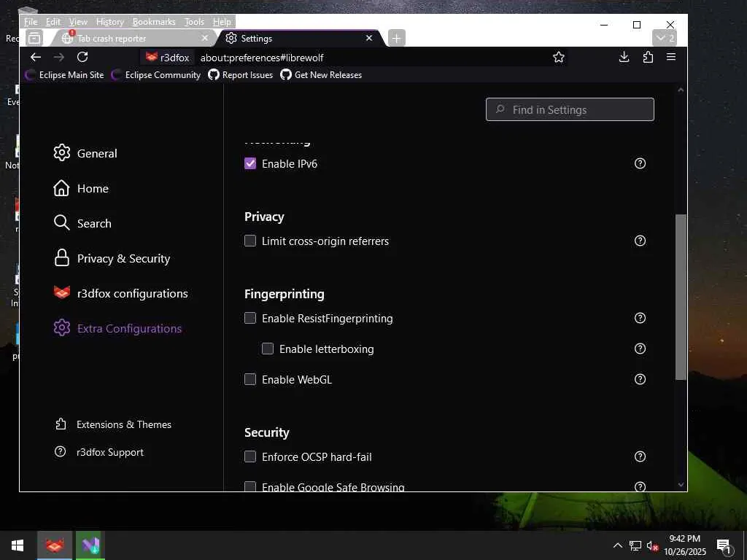747x560 pixels.
Task: Open r3dfox configurations category
Action: coord(121,293)
